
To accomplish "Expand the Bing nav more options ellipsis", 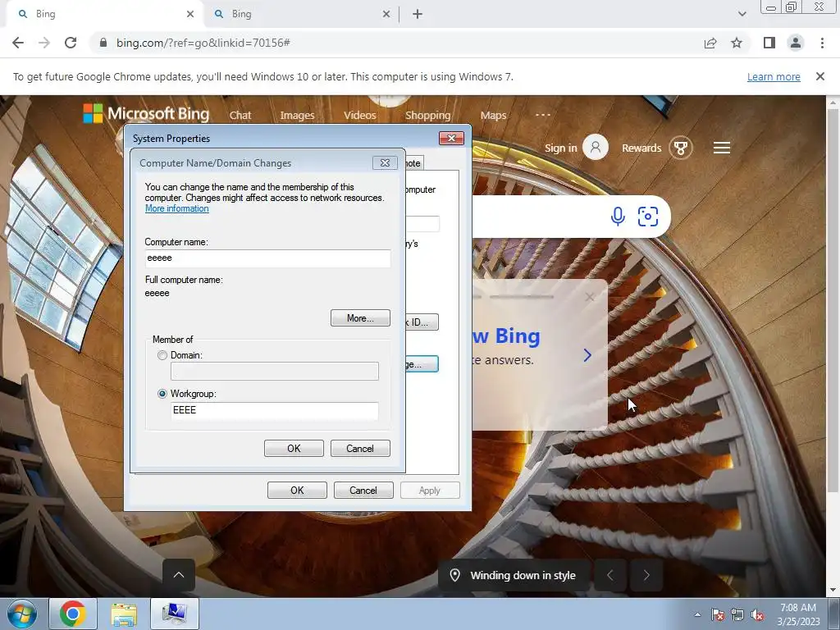I will pyautogui.click(x=543, y=115).
